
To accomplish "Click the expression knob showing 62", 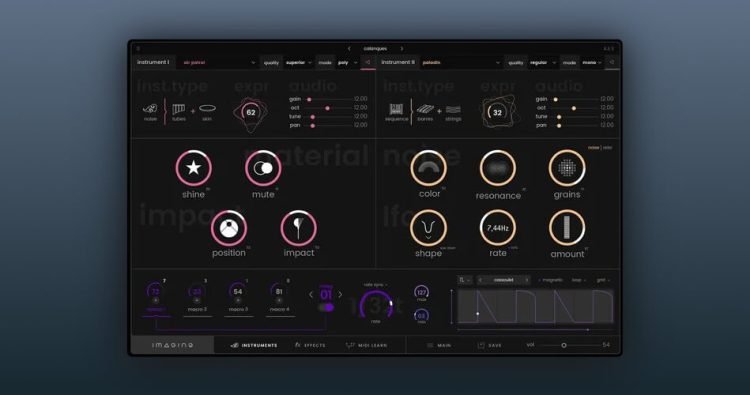I will 250,113.
